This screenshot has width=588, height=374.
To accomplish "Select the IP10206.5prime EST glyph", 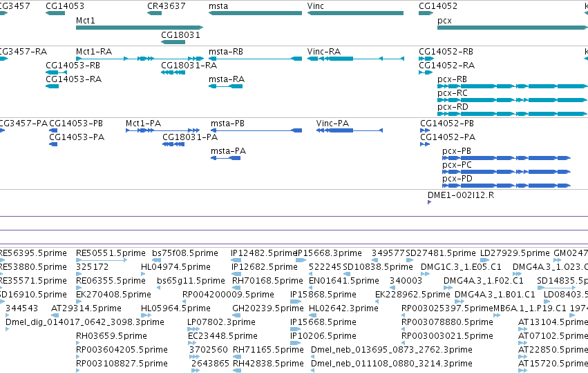I will (296, 343).
